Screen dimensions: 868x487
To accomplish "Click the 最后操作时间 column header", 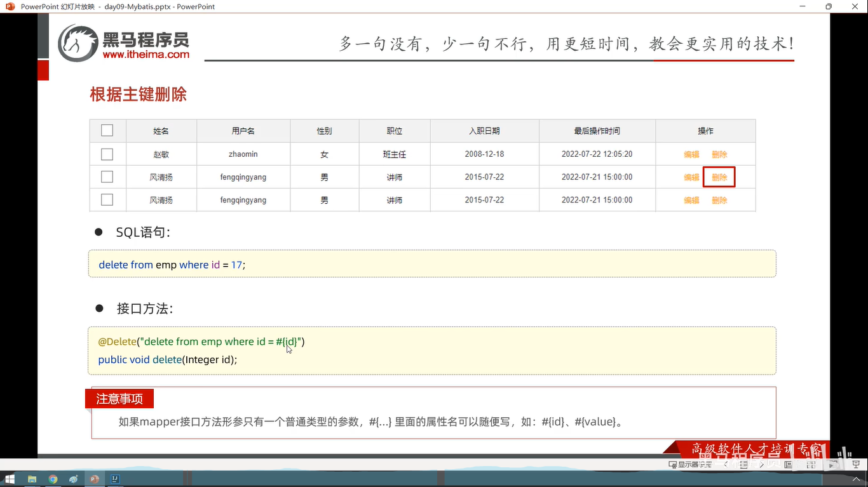I will tap(597, 131).
